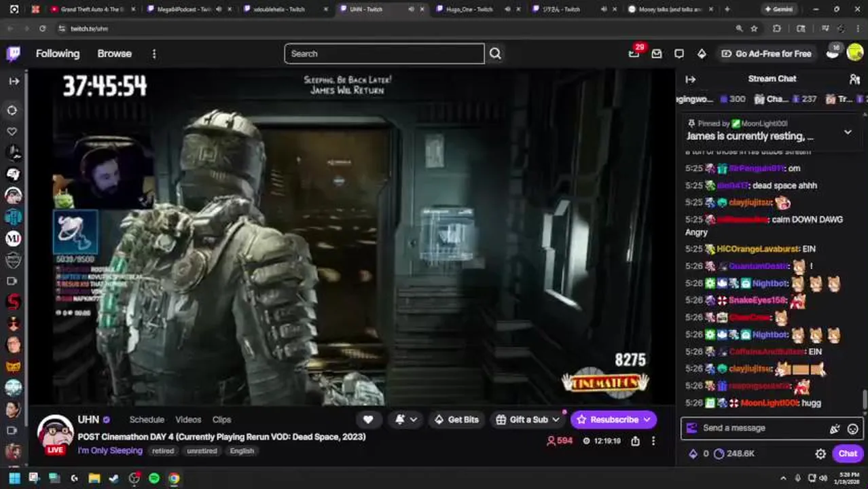Show hidden system tray icons chevron
This screenshot has height=489, width=868.
point(783,478)
